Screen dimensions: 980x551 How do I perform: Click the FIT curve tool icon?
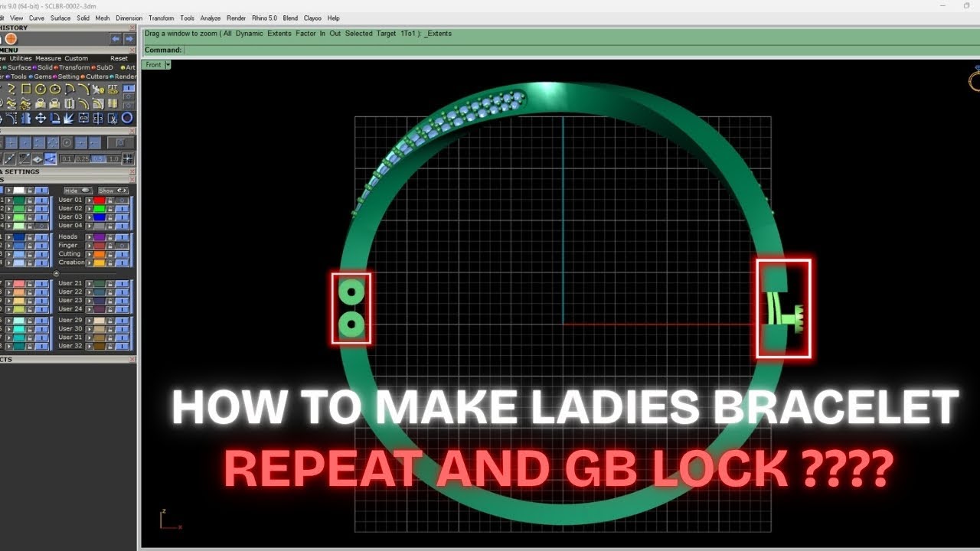[113, 89]
